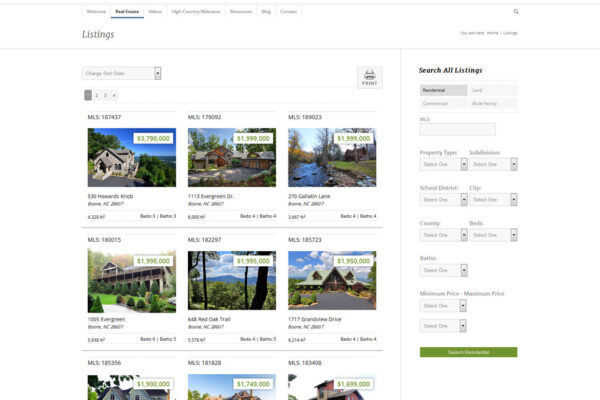Open the $3,790,000 listing photo
The width and height of the screenshot is (600, 400).
[132, 157]
